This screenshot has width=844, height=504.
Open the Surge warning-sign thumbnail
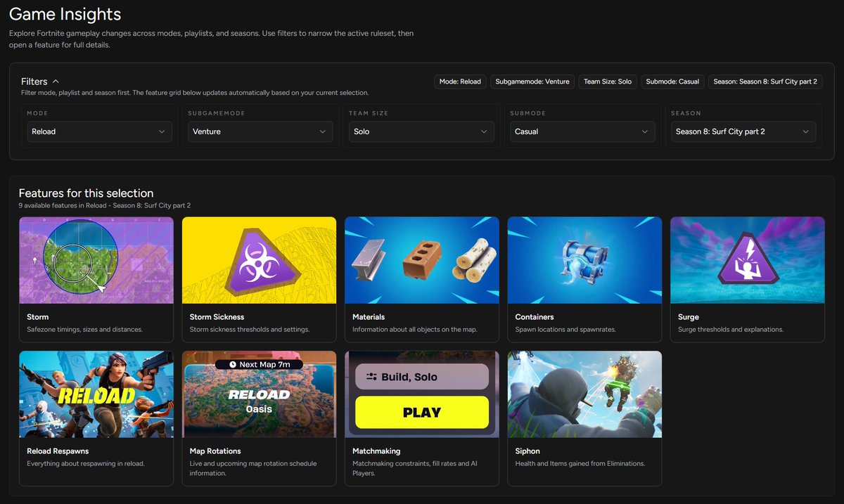point(748,260)
